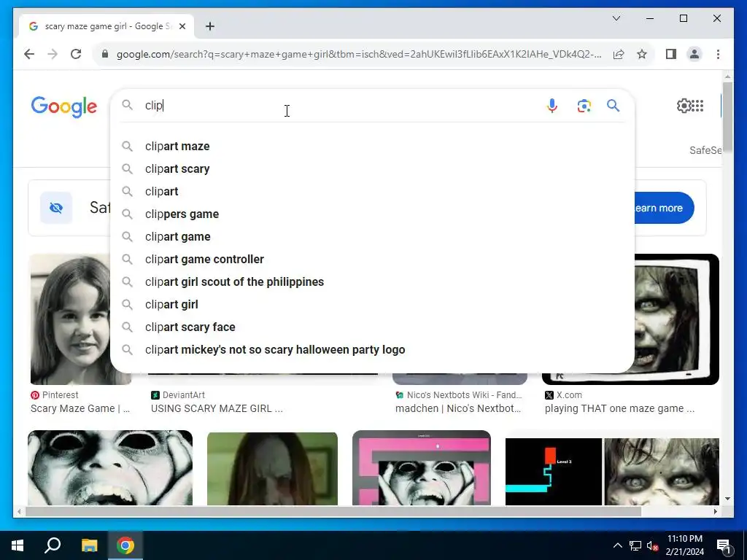The height and width of the screenshot is (560, 747).
Task: Open Pinterest Scary Maze Game link
Action: click(x=80, y=408)
